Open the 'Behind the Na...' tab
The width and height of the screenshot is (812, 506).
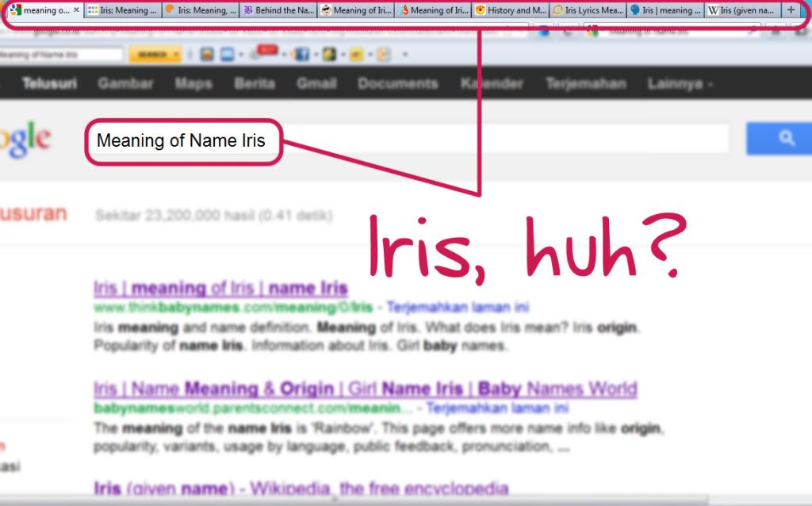click(x=278, y=10)
